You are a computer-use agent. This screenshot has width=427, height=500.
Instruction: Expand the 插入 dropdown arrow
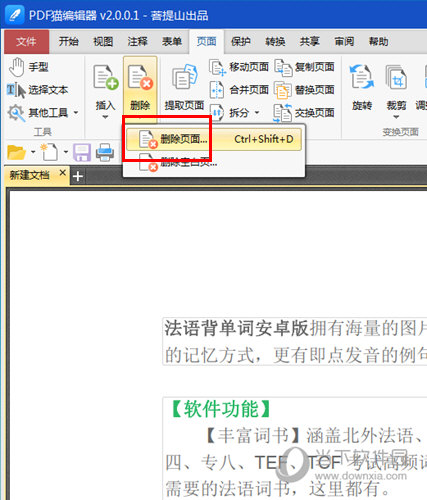coord(105,117)
